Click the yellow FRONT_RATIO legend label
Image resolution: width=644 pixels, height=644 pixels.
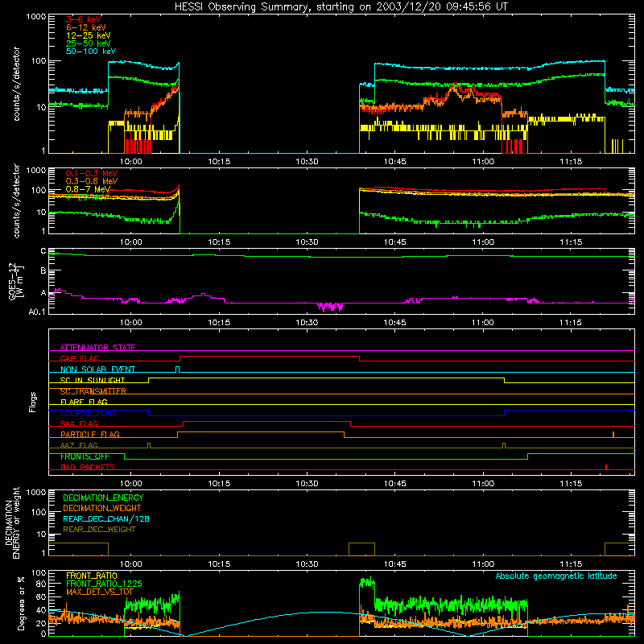point(92,576)
